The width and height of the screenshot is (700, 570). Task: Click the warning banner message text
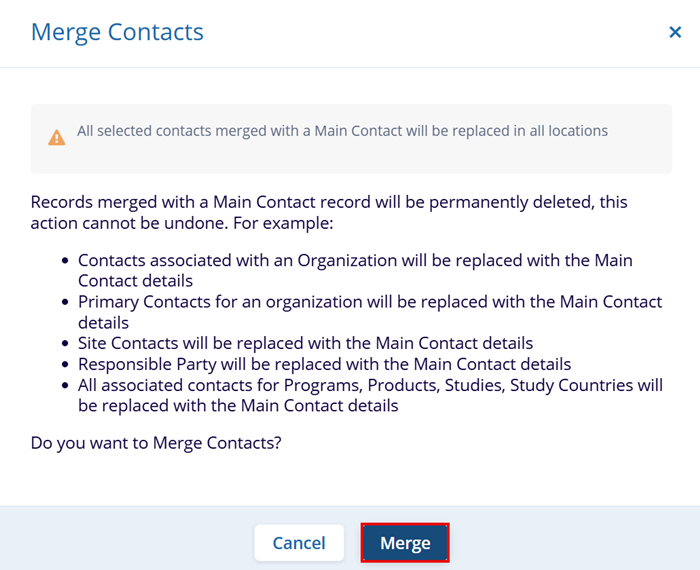pyautogui.click(x=342, y=131)
